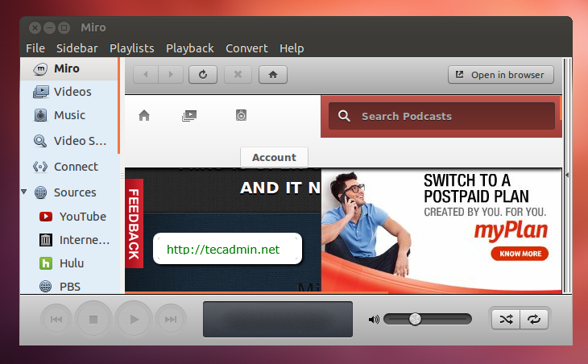Open the red FEEDBACK tab
The width and height of the screenshot is (588, 364).
[134, 224]
